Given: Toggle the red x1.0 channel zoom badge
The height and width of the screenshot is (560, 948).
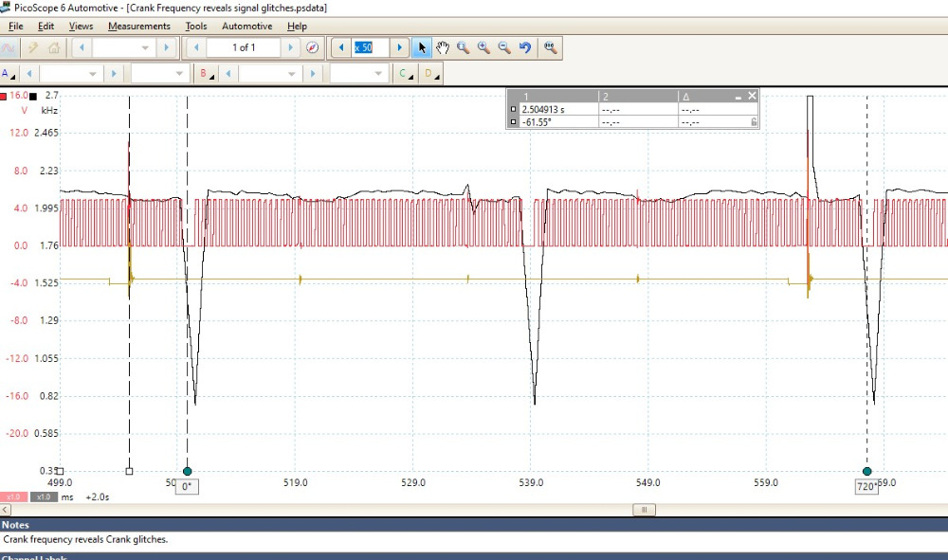Looking at the screenshot, I should [x=13, y=497].
